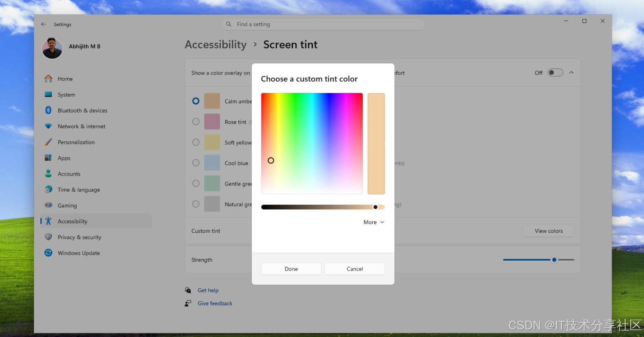
Task: Select the System sidebar icon
Action: (x=49, y=95)
